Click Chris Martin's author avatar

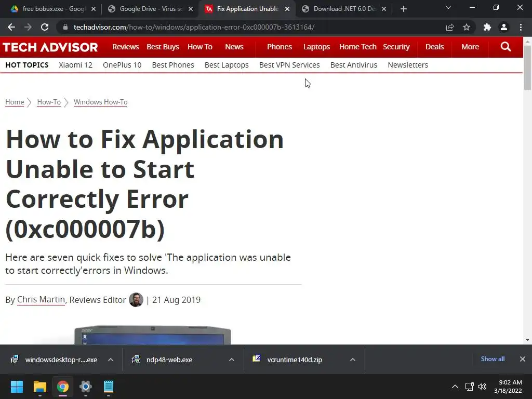[x=136, y=300]
